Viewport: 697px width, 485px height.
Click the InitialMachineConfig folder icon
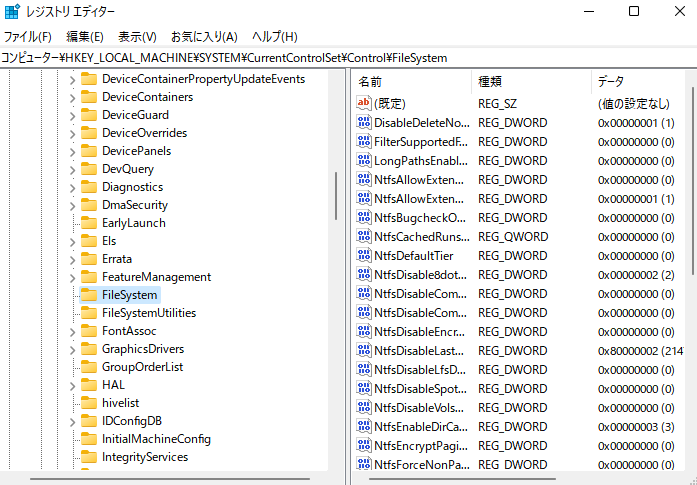click(x=89, y=439)
